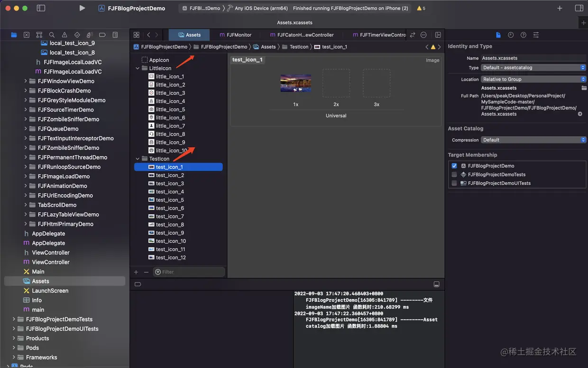
Task: Collapse the LittleIcon group
Action: pos(138,68)
